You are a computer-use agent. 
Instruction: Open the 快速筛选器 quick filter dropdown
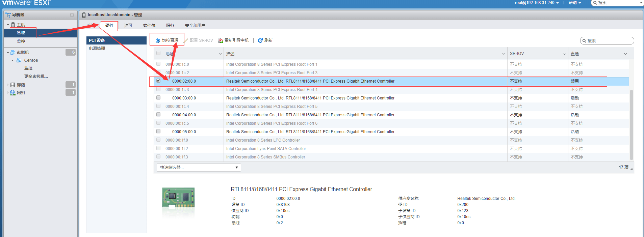point(199,168)
